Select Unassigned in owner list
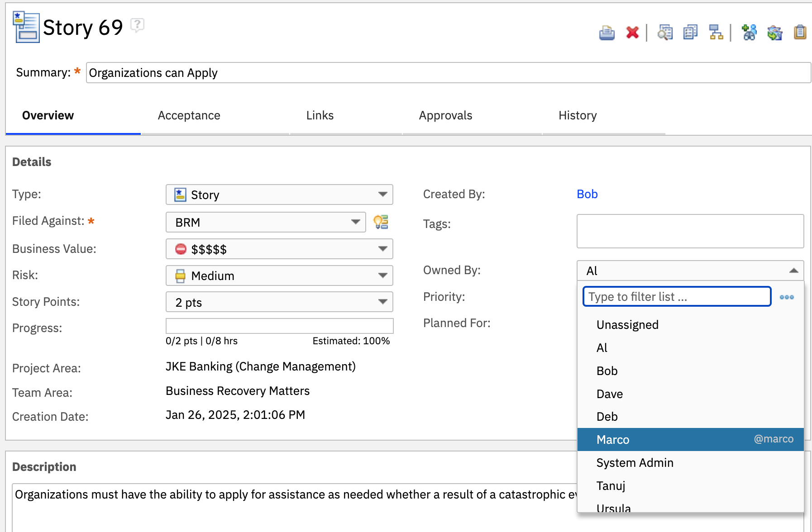Viewport: 812px width, 532px height. tap(691, 325)
